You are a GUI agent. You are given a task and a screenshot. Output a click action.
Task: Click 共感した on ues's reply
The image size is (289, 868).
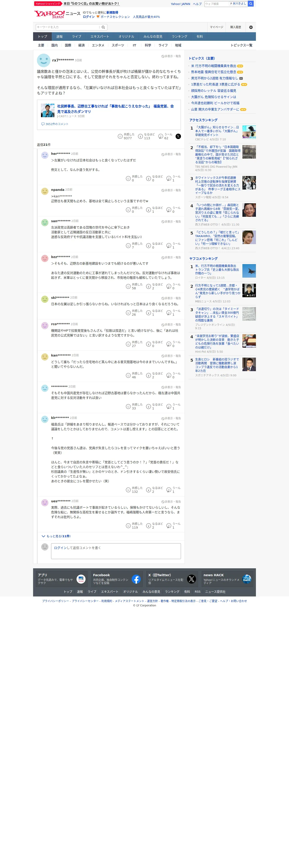click(134, 525)
